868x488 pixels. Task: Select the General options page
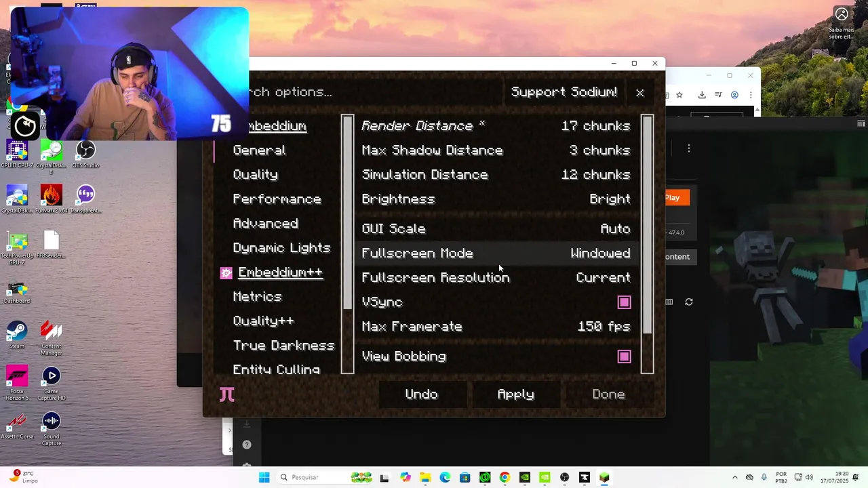click(259, 150)
